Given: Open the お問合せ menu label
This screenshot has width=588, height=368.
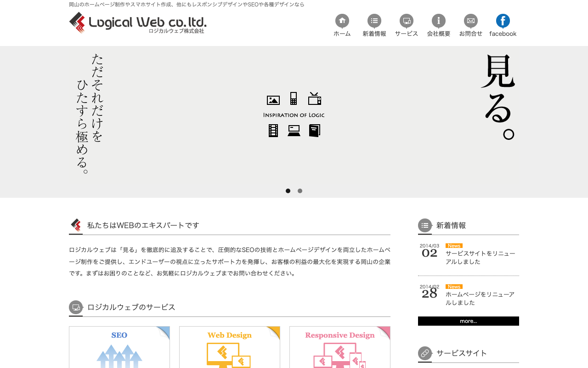Looking at the screenshot, I should 471,34.
